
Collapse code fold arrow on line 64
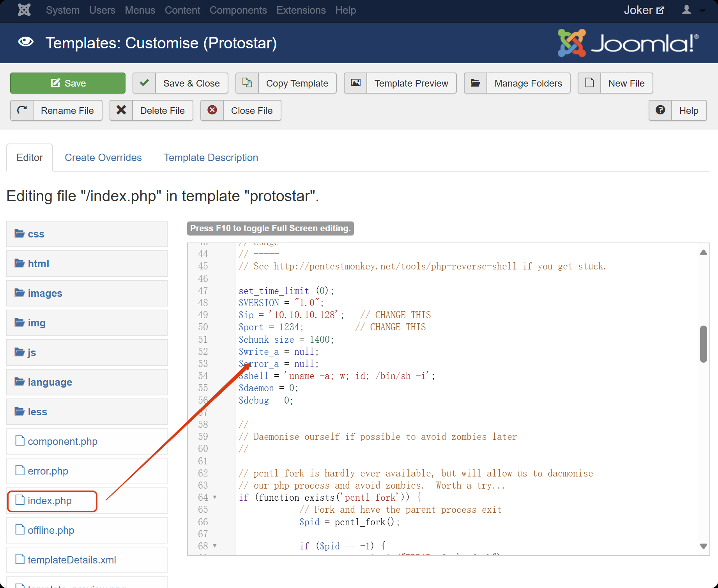[x=215, y=498]
